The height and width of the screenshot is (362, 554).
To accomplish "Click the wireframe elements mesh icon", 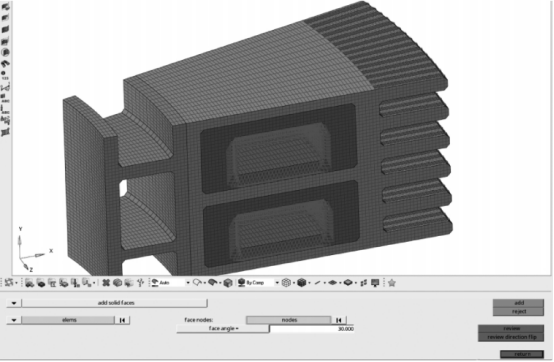I will [287, 283].
